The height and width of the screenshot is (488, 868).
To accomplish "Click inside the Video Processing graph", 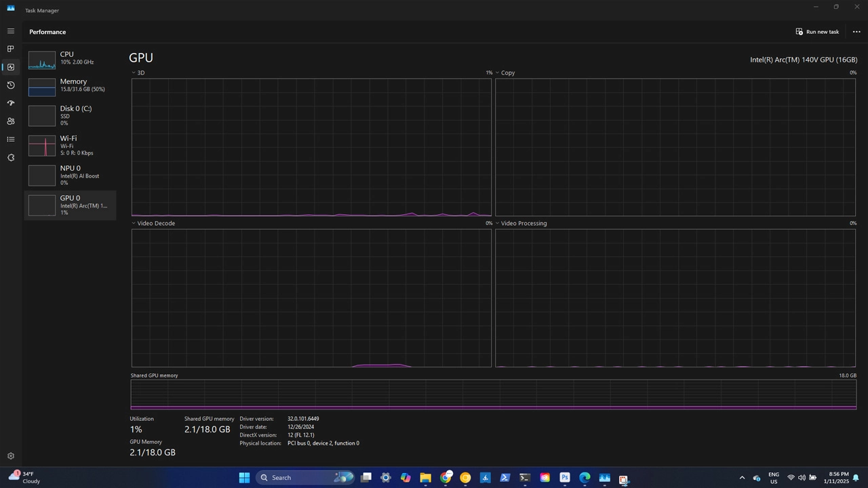I will coord(675,298).
